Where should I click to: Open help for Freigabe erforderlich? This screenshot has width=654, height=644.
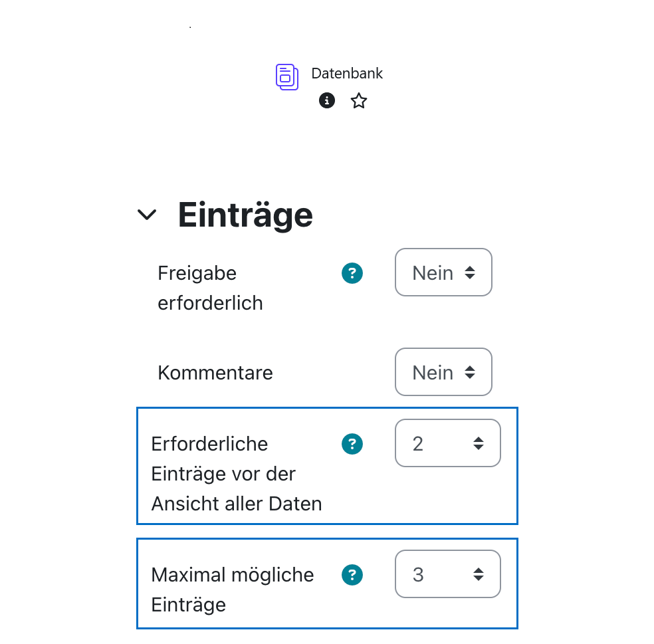(x=352, y=272)
